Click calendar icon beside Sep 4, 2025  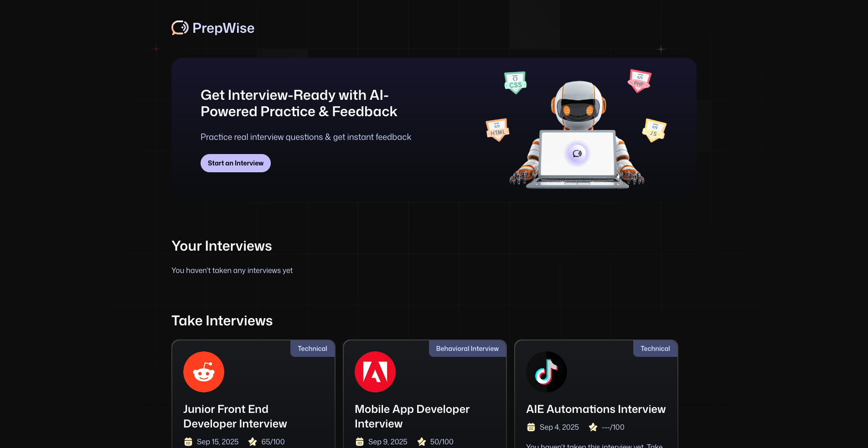[531, 427]
